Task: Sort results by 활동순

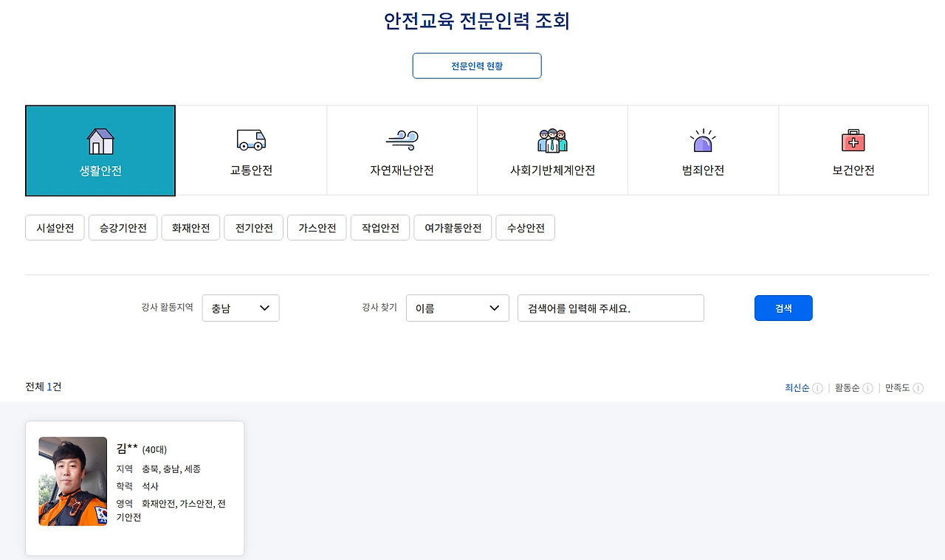Action: coord(848,388)
